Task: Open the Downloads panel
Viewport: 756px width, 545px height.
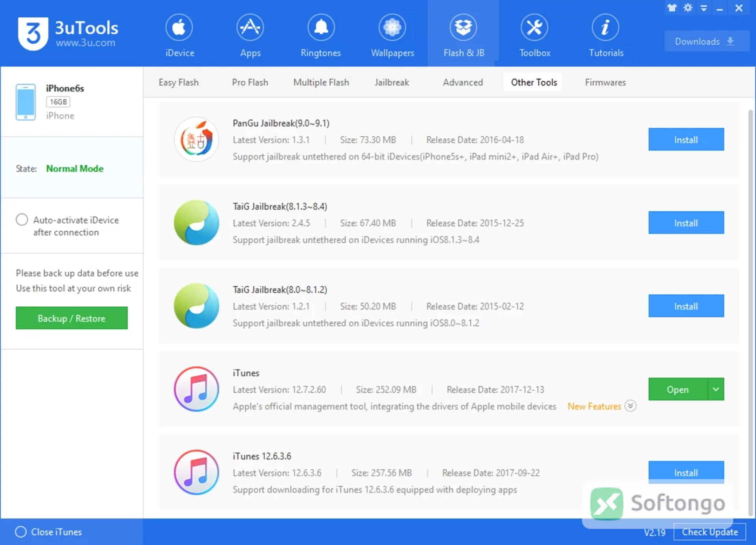Action: coord(706,41)
